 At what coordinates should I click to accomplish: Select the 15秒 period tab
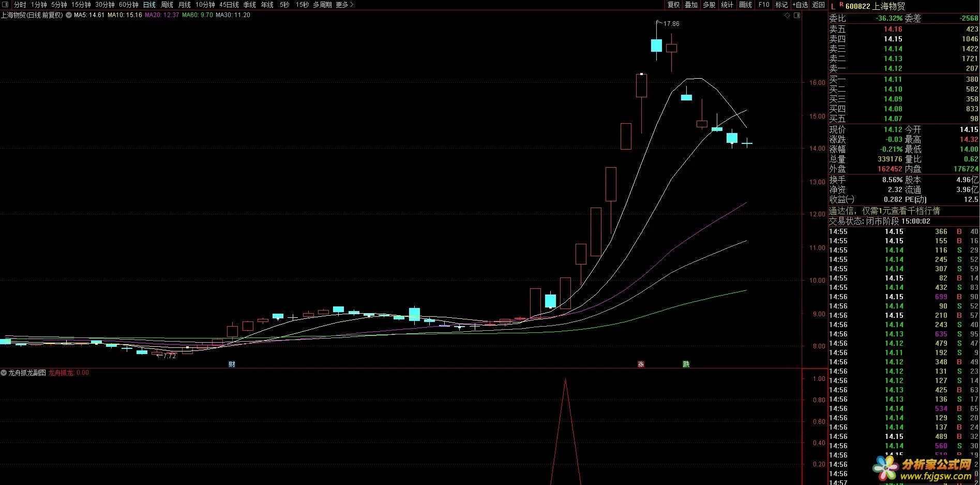tap(302, 5)
